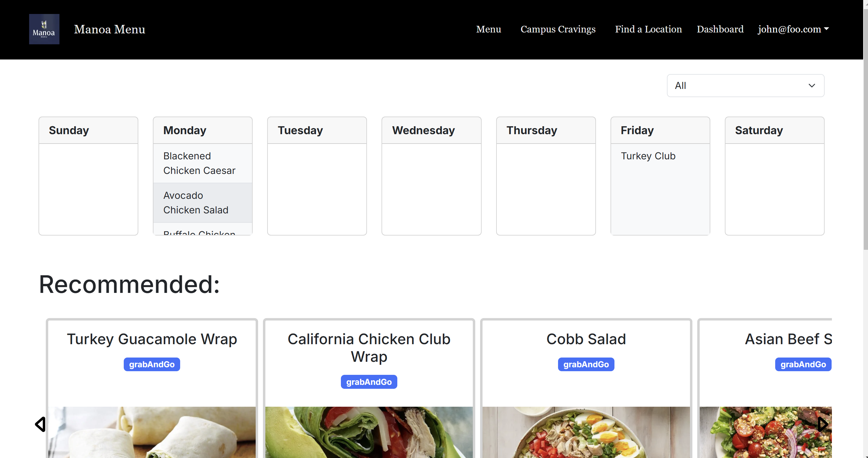This screenshot has height=458, width=868.
Task: Open Find a Location link
Action: tap(648, 29)
